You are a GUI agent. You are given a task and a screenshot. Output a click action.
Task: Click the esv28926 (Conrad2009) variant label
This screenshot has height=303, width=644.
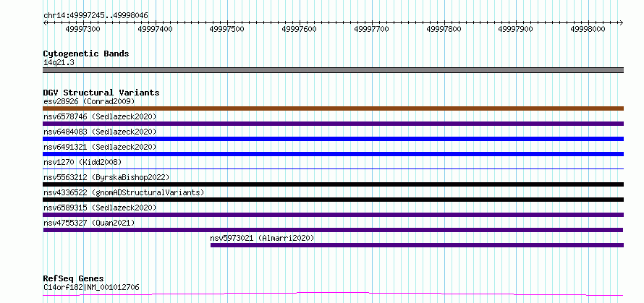point(89,101)
